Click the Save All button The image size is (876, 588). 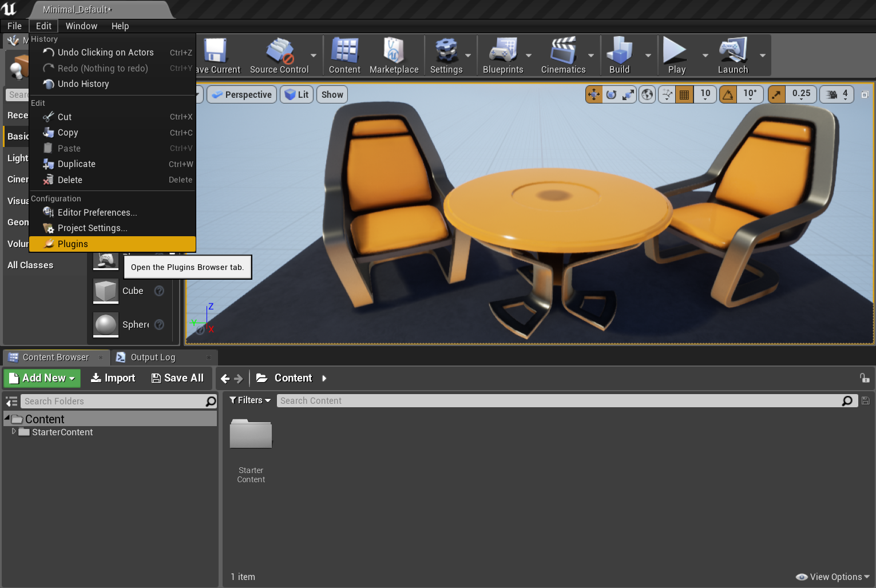pyautogui.click(x=177, y=378)
